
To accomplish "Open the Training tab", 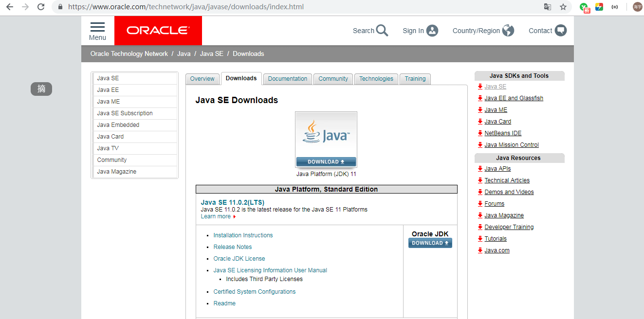I will pyautogui.click(x=415, y=79).
